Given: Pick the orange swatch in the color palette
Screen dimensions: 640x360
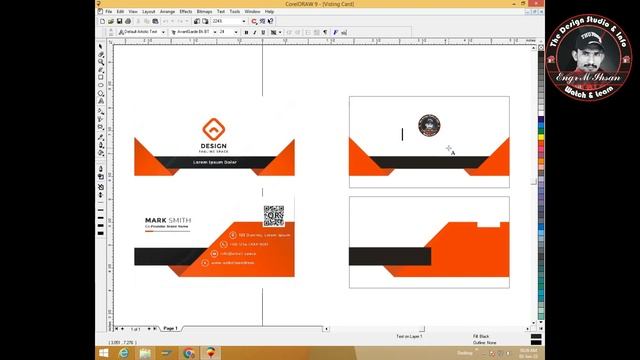Looking at the screenshot, I should click(541, 161).
